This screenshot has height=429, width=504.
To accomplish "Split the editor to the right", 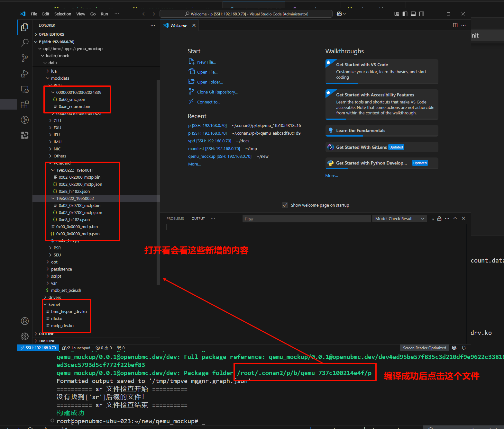I will pos(455,25).
